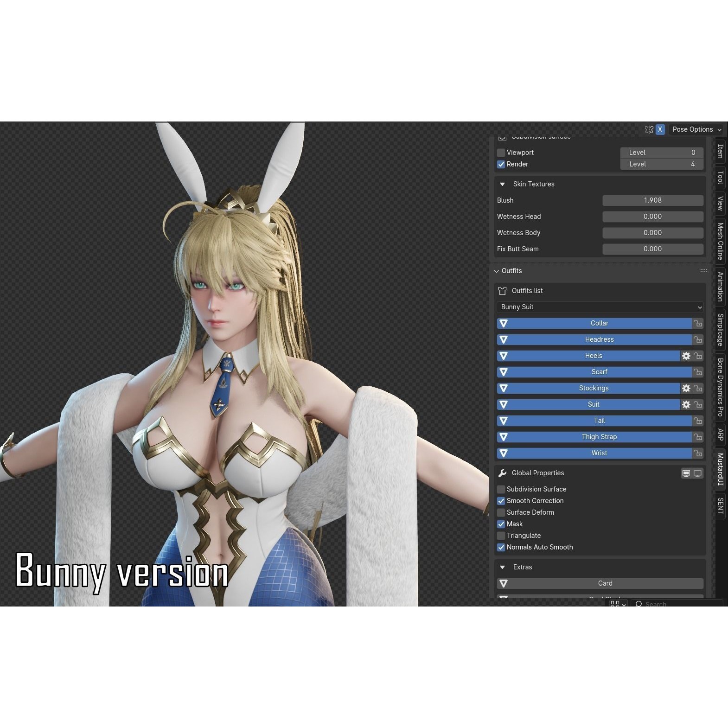Uncheck the Mask checkbox

click(x=501, y=524)
